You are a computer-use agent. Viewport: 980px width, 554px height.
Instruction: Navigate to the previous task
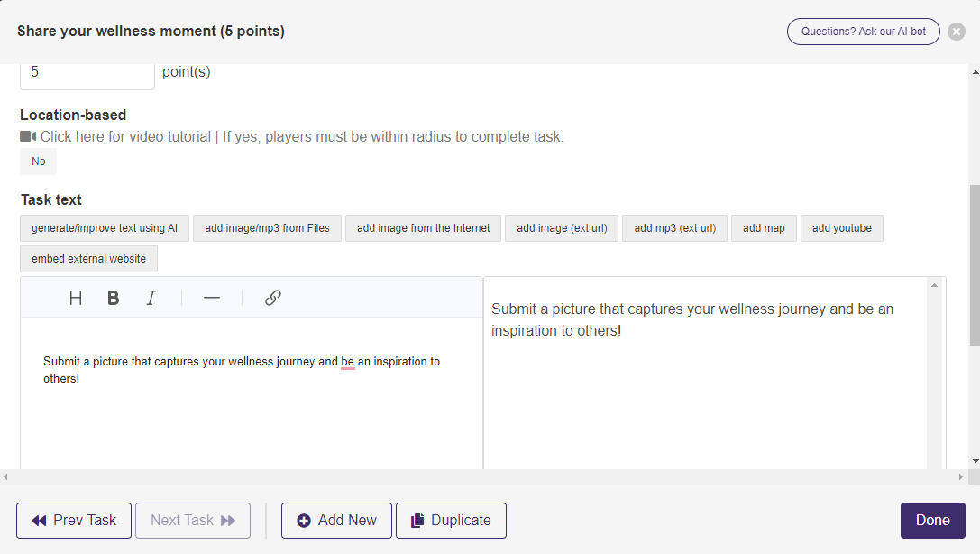tap(73, 520)
